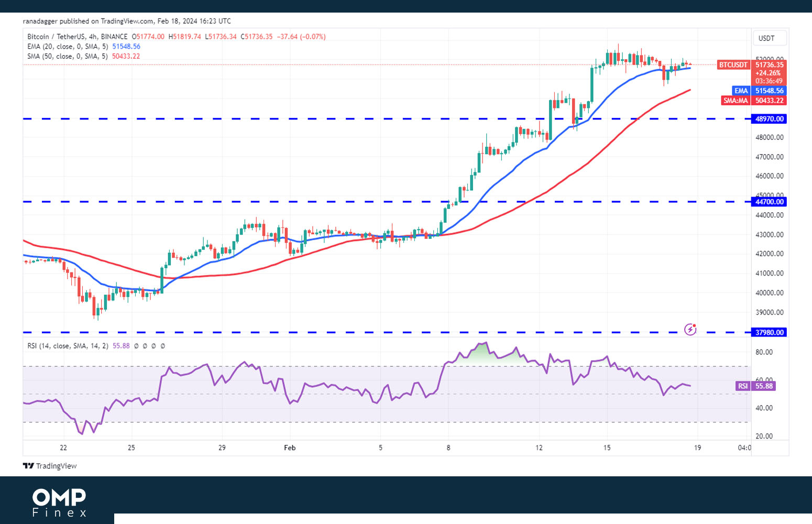Click the 46000.00 price axis label
The image size is (812, 524).
click(769, 176)
